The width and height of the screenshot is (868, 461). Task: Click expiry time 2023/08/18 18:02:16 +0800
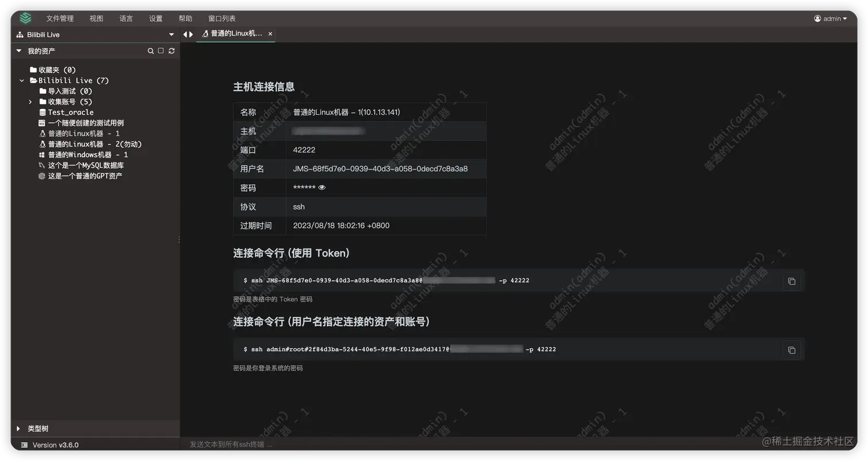pyautogui.click(x=341, y=226)
